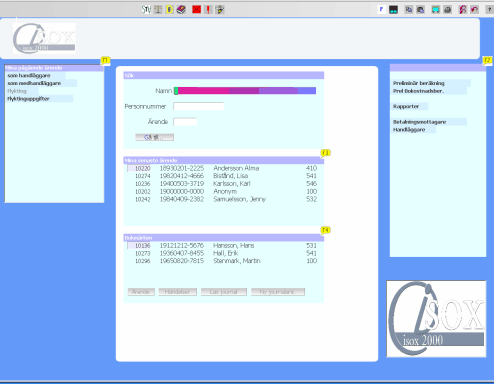The image size is (494, 384).
Task: Select the greyed Flykting entry
Action: (x=17, y=91)
